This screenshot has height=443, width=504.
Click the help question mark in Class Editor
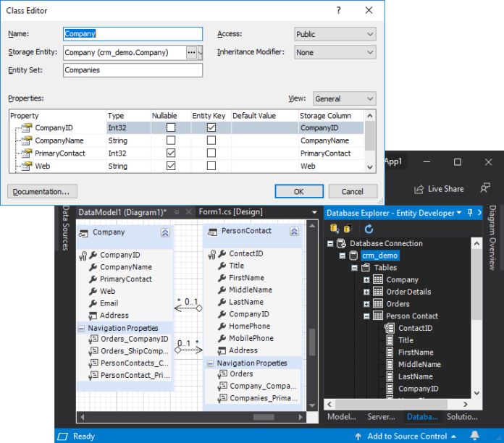(338, 10)
